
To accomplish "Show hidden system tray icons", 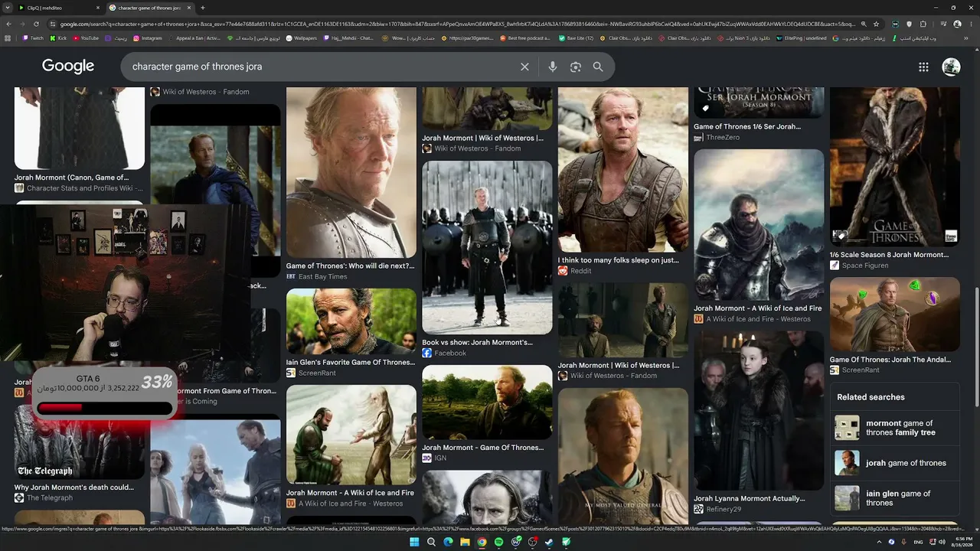I will coord(880,542).
